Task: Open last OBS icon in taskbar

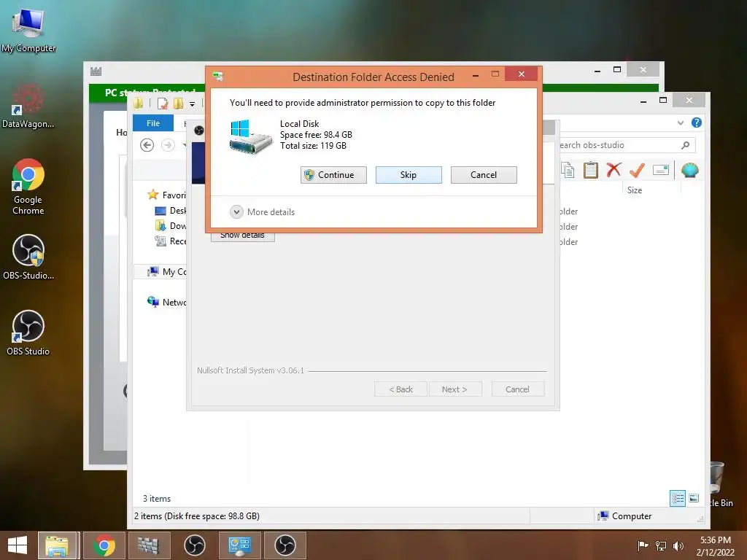Action: click(x=285, y=545)
